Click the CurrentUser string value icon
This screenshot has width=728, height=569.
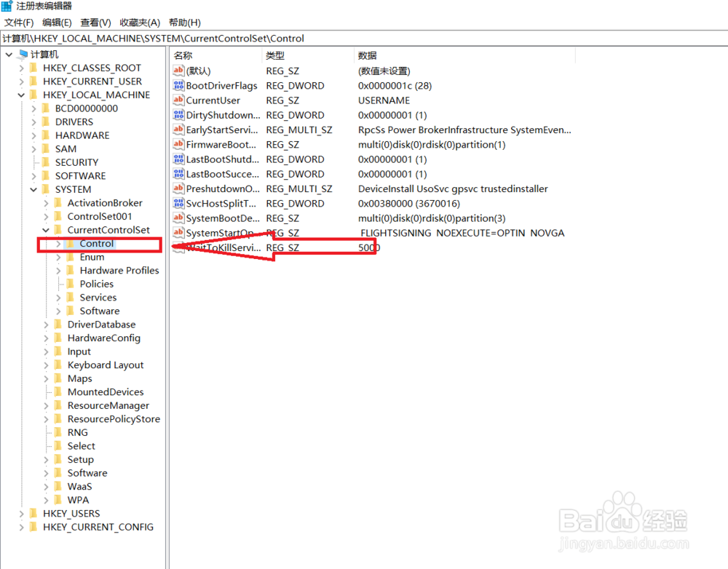pyautogui.click(x=178, y=100)
